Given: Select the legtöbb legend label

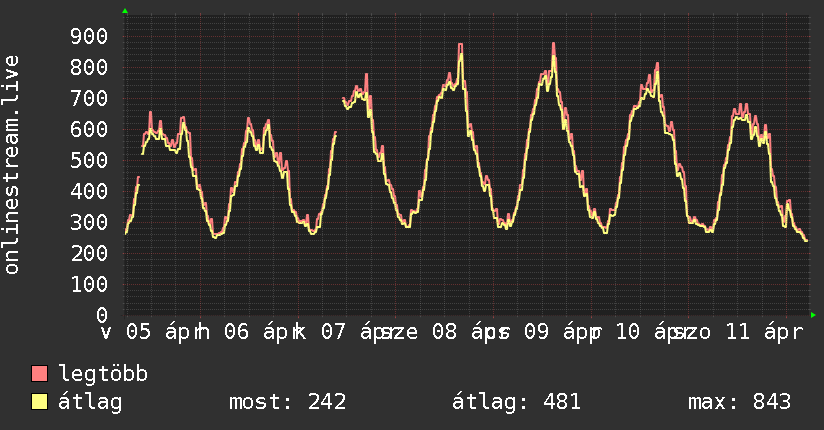Looking at the screenshot, I should point(103,374).
